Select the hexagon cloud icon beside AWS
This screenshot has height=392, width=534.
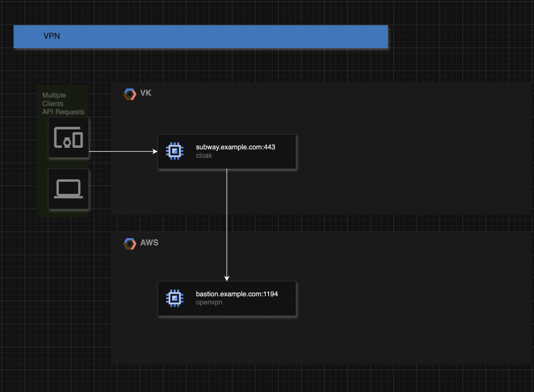click(129, 243)
